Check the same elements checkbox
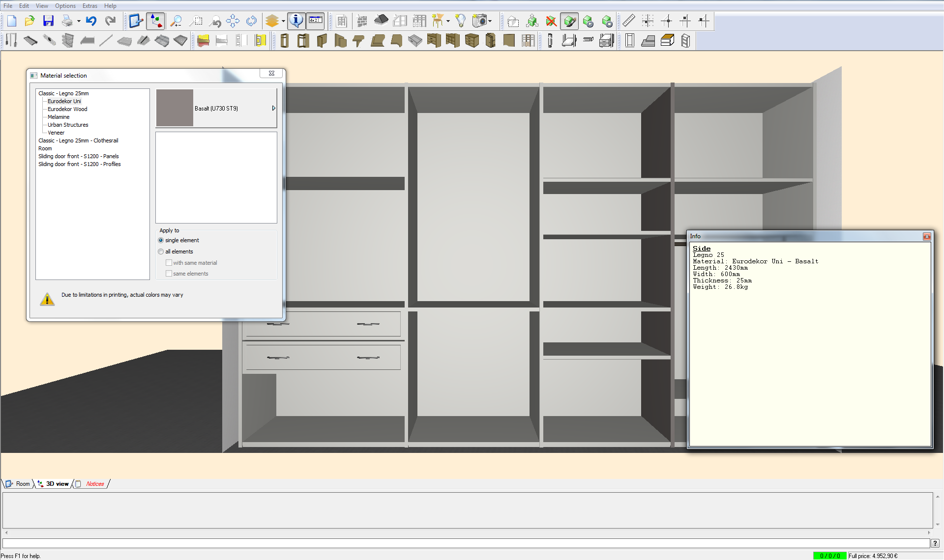The height and width of the screenshot is (560, 944). coord(169,273)
